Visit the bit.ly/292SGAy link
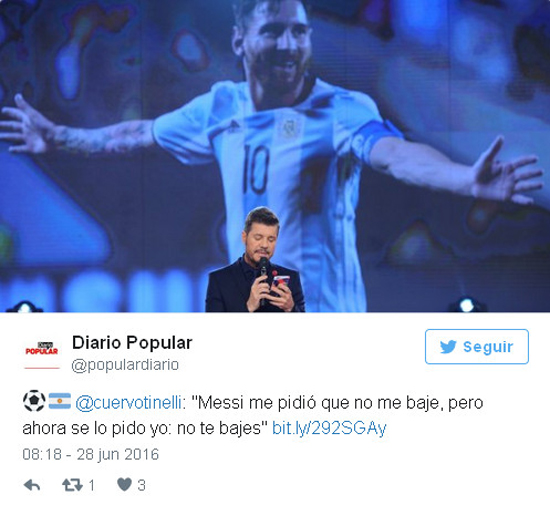Image resolution: width=550 pixels, height=505 pixels. [x=329, y=428]
